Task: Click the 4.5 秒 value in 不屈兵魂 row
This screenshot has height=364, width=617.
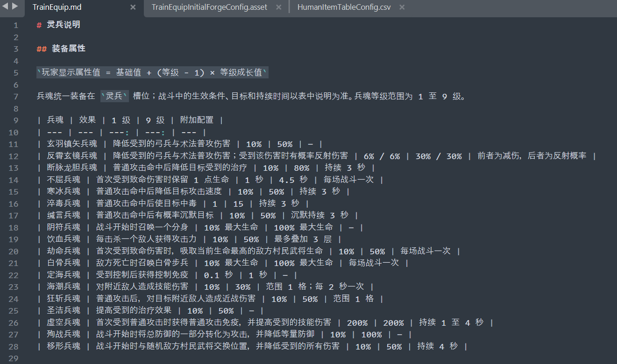Action: 293,180
